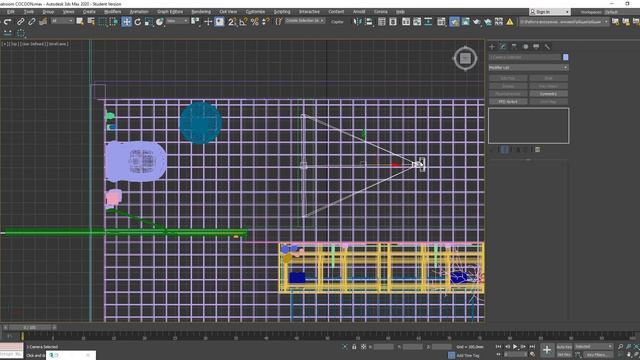640x360 pixels.
Task: Click the object color swatch in Modify panel
Action: pyautogui.click(x=565, y=57)
